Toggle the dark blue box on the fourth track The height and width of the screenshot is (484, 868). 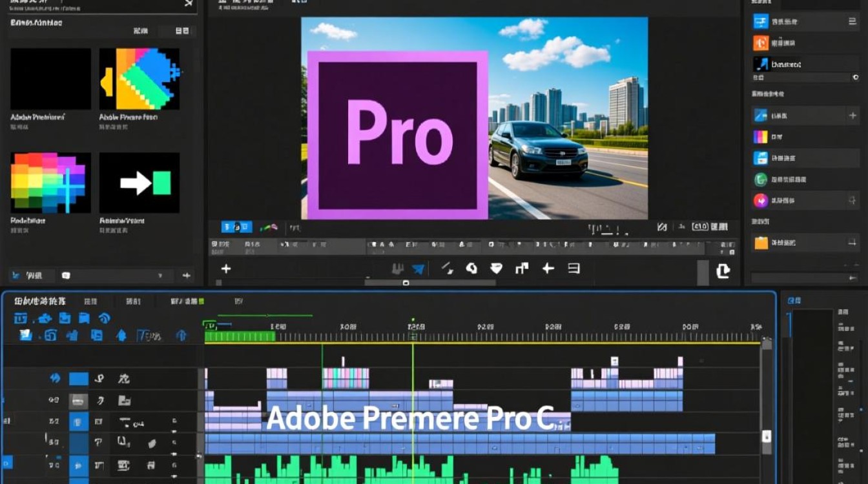coord(79,443)
